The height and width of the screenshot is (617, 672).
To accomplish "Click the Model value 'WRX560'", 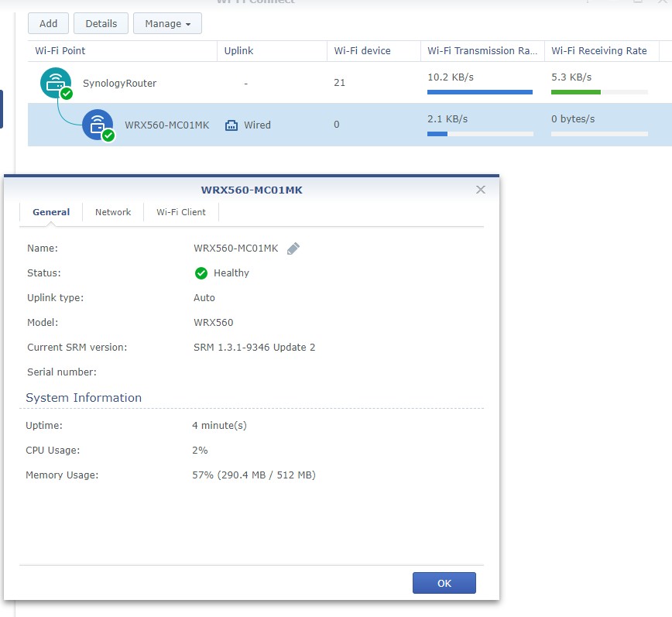I will click(x=214, y=323).
